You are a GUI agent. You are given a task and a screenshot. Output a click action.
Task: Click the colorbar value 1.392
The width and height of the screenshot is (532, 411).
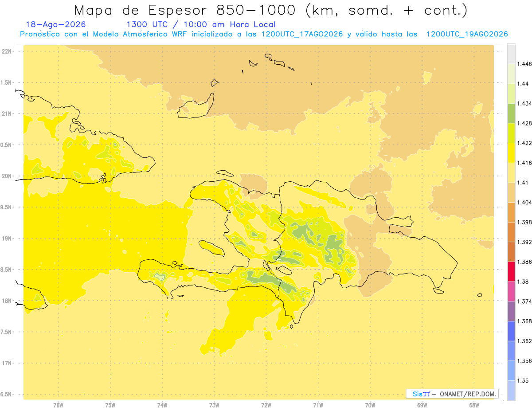[525, 242]
